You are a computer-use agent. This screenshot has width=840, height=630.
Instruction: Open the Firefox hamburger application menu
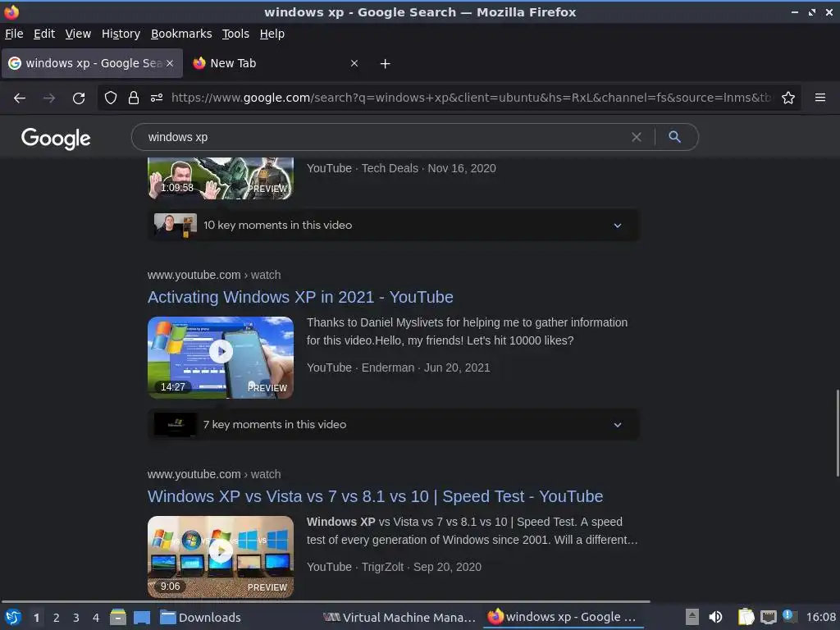click(x=820, y=98)
